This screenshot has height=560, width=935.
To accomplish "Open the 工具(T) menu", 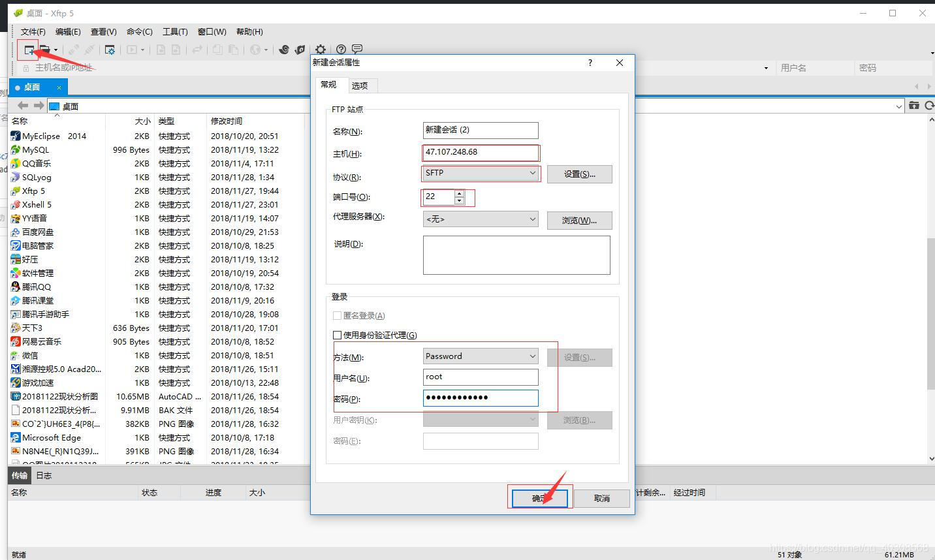I will [x=175, y=32].
